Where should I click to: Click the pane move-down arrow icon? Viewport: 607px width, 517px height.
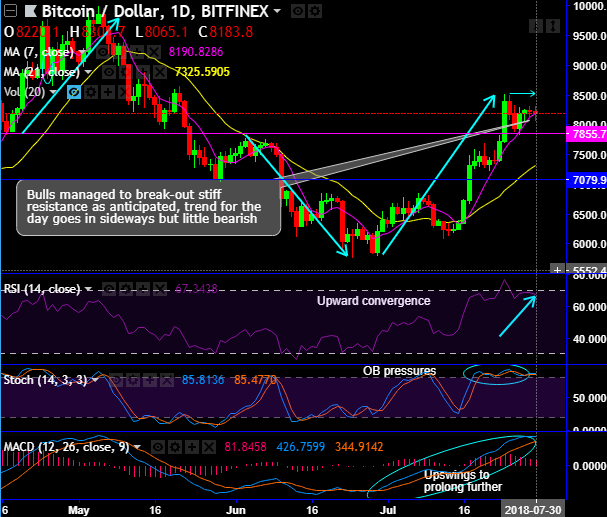(x=536, y=26)
